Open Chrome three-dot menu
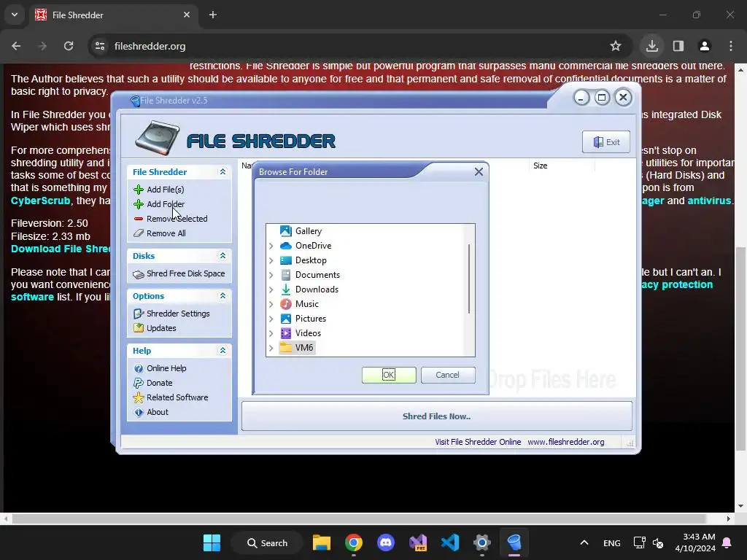The width and height of the screenshot is (747, 560). 731,46
